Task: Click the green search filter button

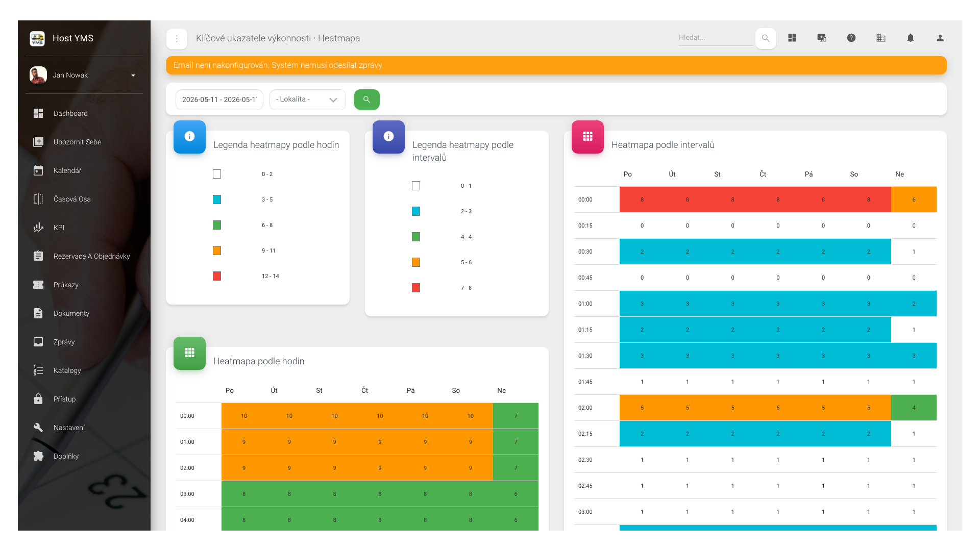Action: (366, 99)
